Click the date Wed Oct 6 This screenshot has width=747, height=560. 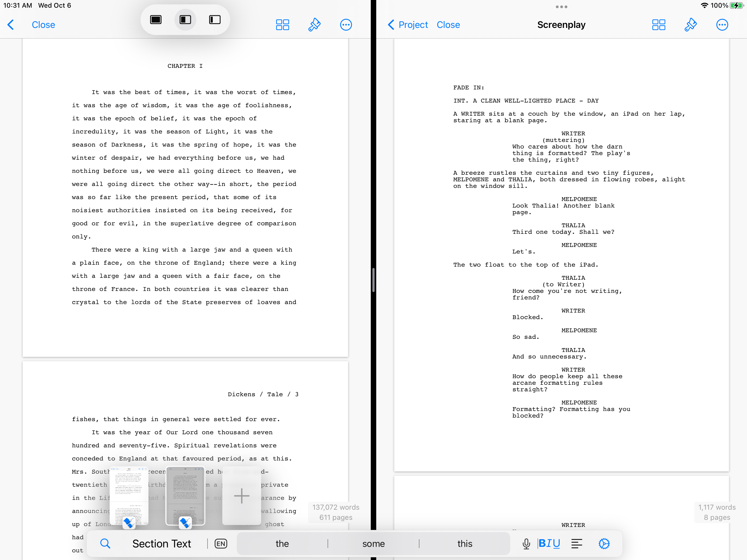click(x=55, y=5)
